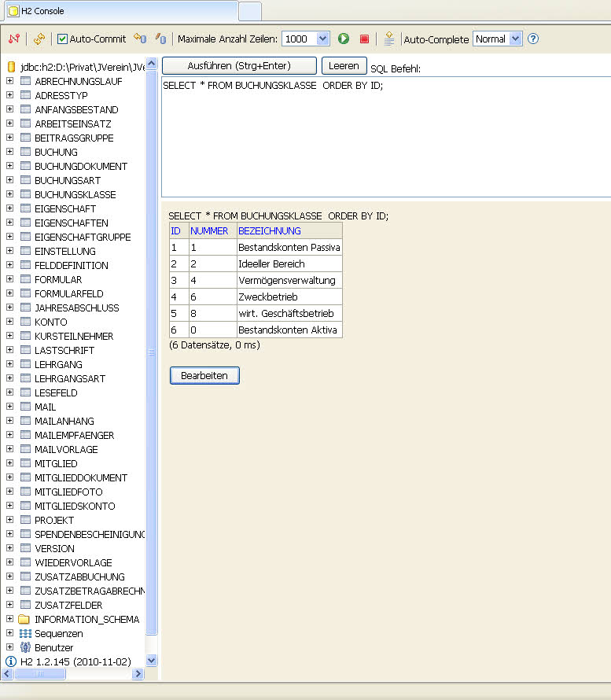This screenshot has height=700, width=611.
Task: Open the Auto-Complete mode dropdown
Action: click(497, 39)
